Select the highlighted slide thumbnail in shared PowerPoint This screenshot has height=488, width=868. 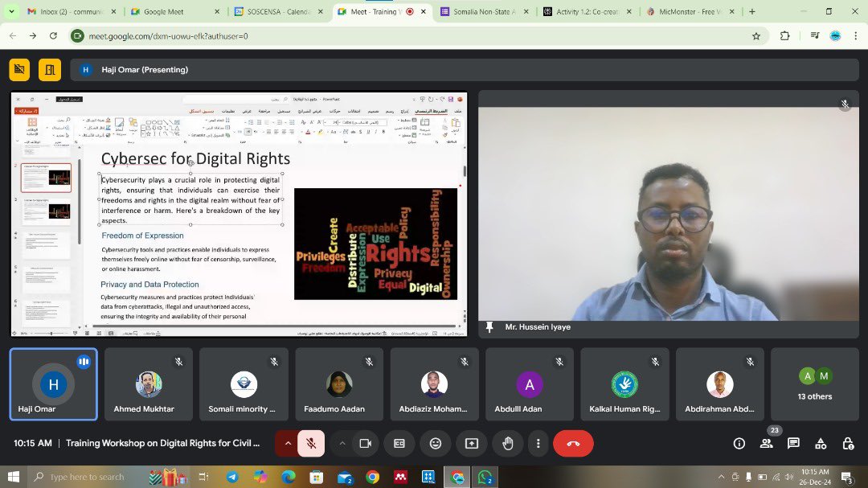[x=46, y=178]
